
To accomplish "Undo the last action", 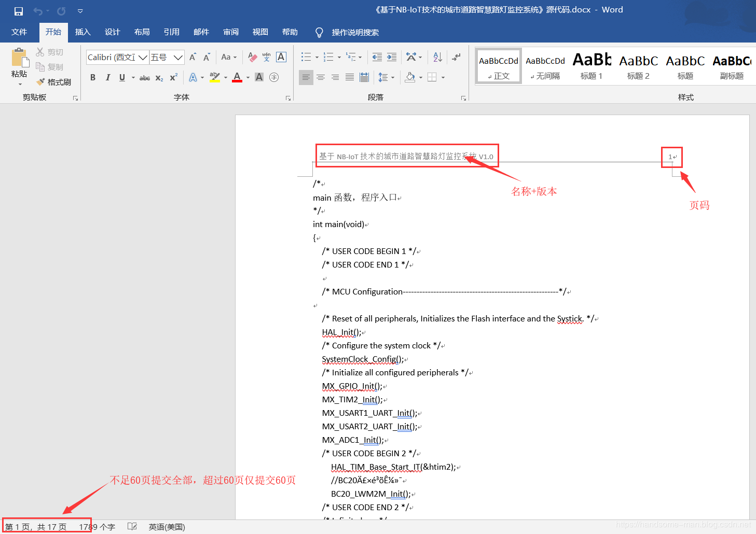I will click(x=37, y=11).
